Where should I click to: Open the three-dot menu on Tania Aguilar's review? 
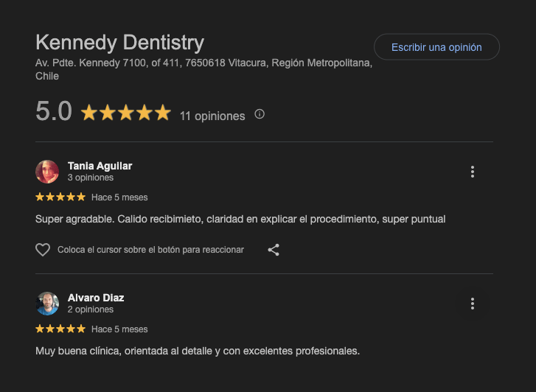(473, 172)
